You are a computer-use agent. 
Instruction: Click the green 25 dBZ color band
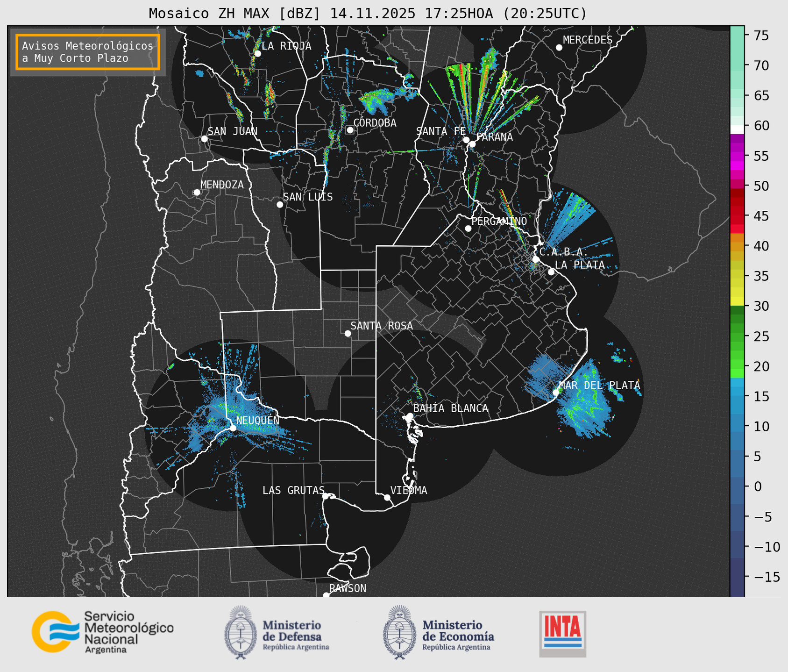[x=737, y=336]
